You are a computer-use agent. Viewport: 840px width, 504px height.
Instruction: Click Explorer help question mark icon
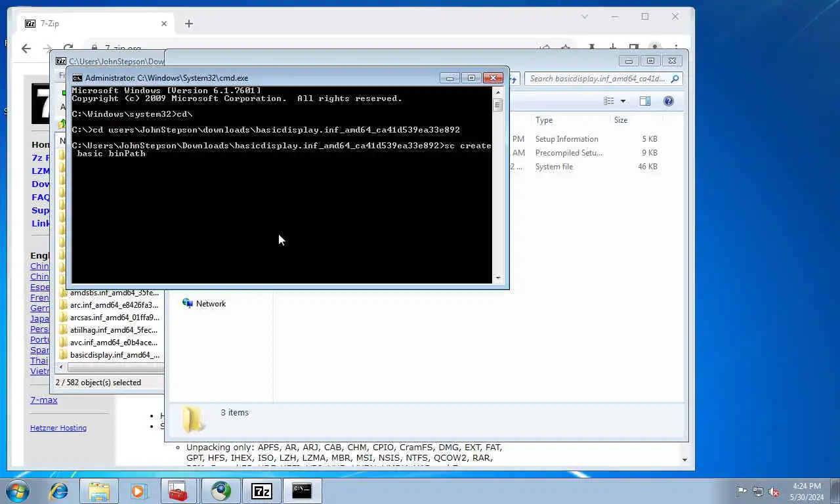click(669, 101)
